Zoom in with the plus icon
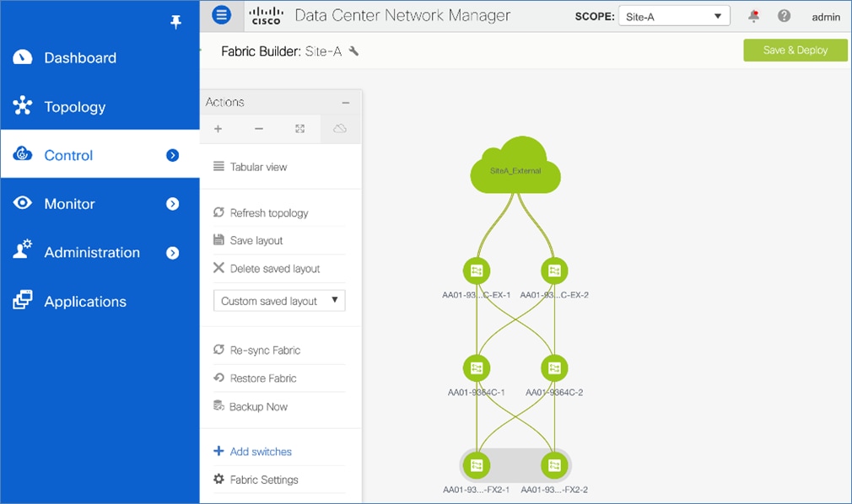 tap(218, 129)
